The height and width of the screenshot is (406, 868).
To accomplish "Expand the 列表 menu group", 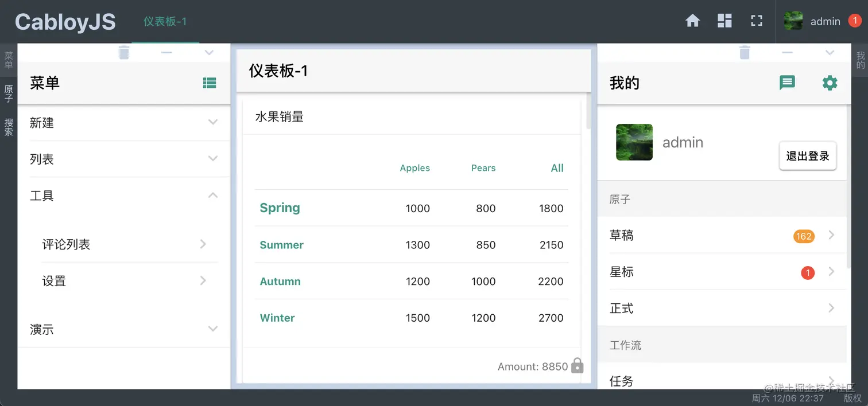I will (124, 159).
